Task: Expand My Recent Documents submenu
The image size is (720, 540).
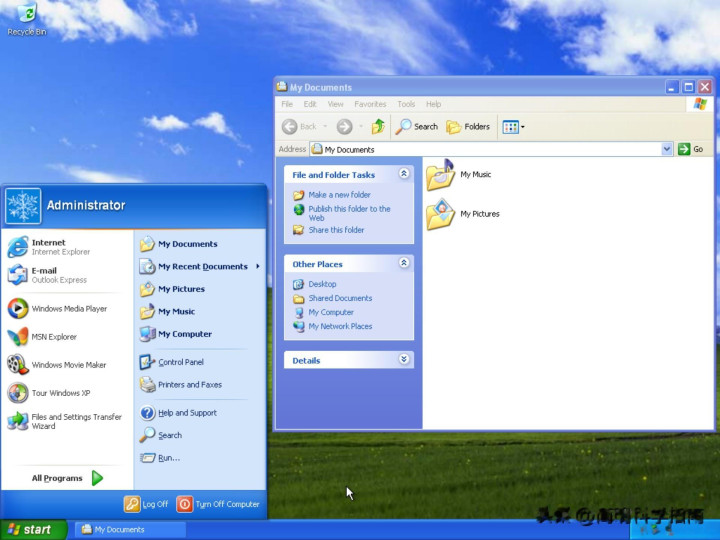Action: point(200,266)
